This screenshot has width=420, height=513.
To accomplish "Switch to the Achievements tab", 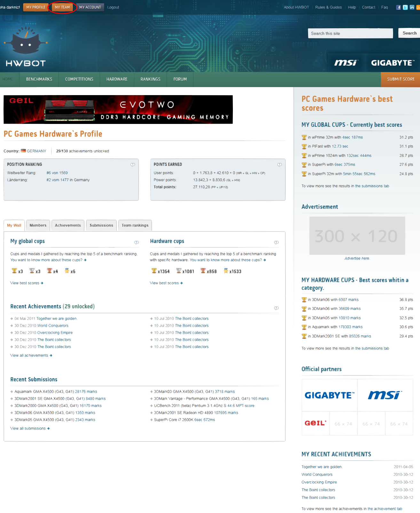I will (68, 225).
